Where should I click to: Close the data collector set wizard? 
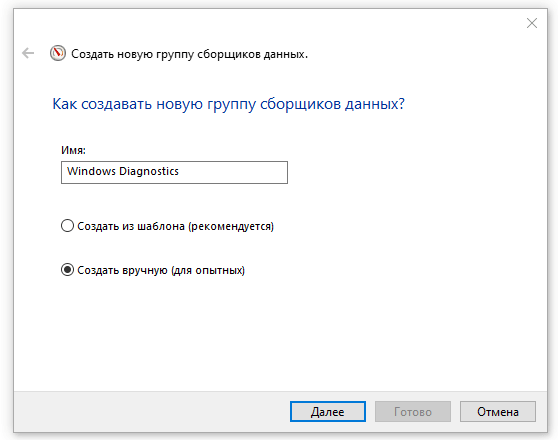click(x=532, y=23)
